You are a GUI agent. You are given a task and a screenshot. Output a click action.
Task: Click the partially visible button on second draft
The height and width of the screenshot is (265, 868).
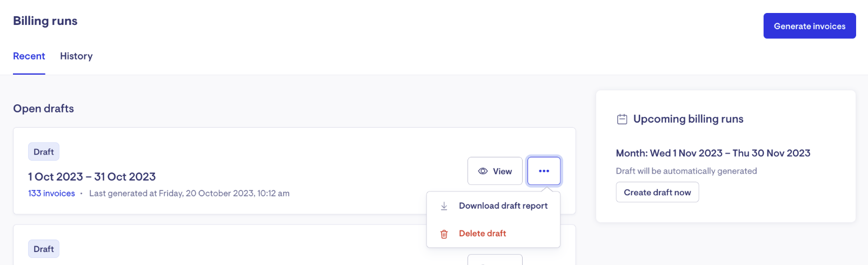495,260
